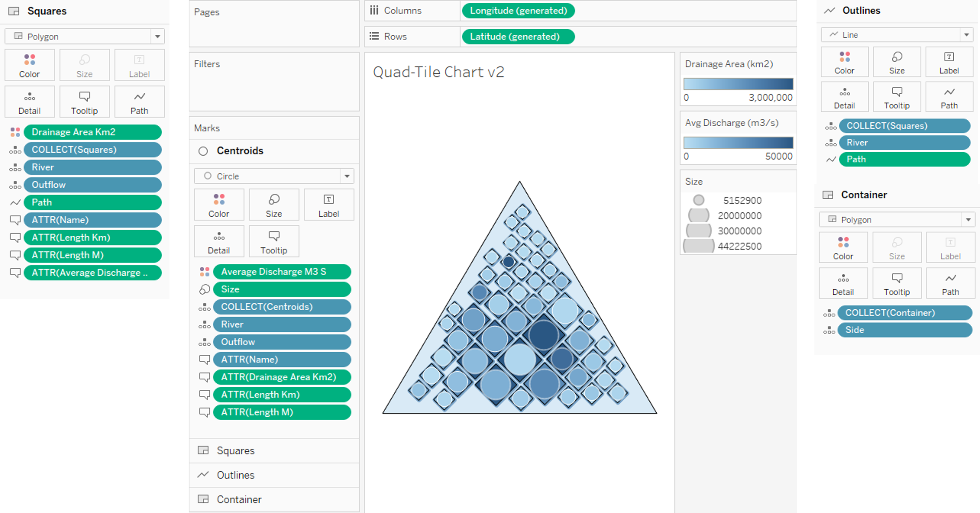Open Polygon mark type dropdown in Container
This screenshot has height=513, width=980.
coord(968,219)
